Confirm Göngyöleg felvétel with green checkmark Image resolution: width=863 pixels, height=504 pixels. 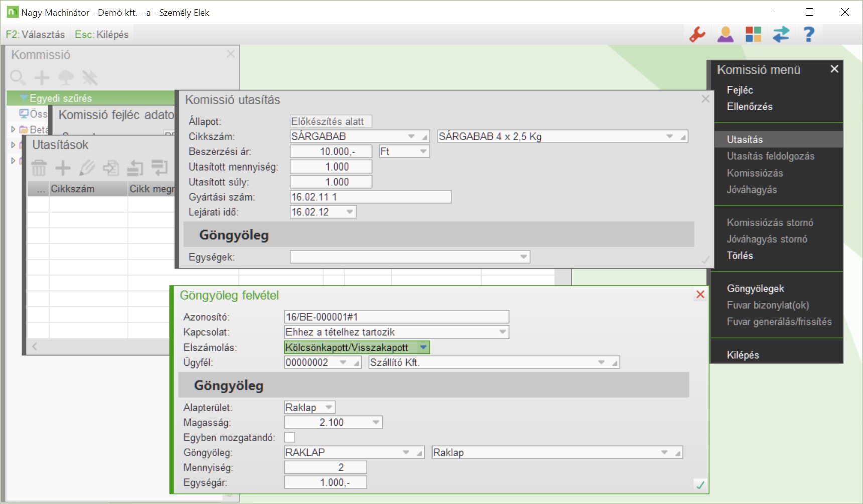click(x=700, y=485)
